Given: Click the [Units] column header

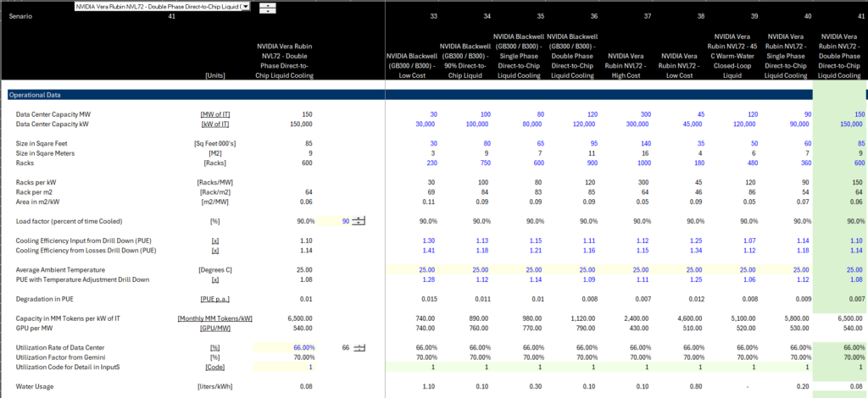Looking at the screenshot, I should click(215, 75).
